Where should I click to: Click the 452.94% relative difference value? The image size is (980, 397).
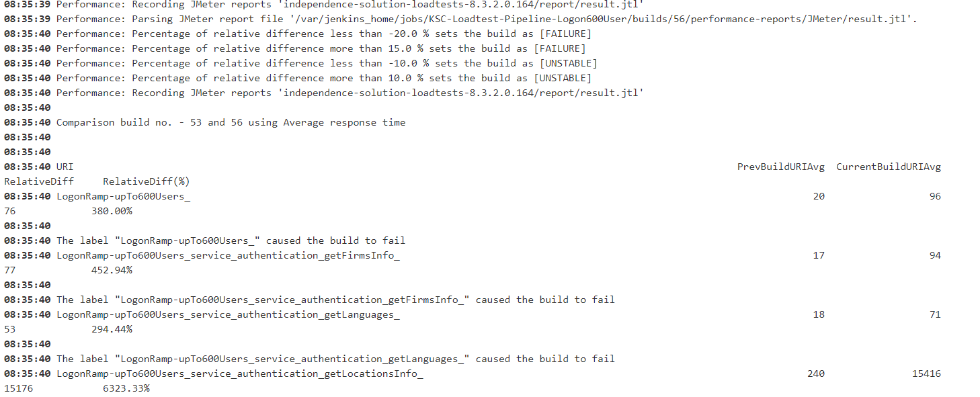tap(112, 270)
